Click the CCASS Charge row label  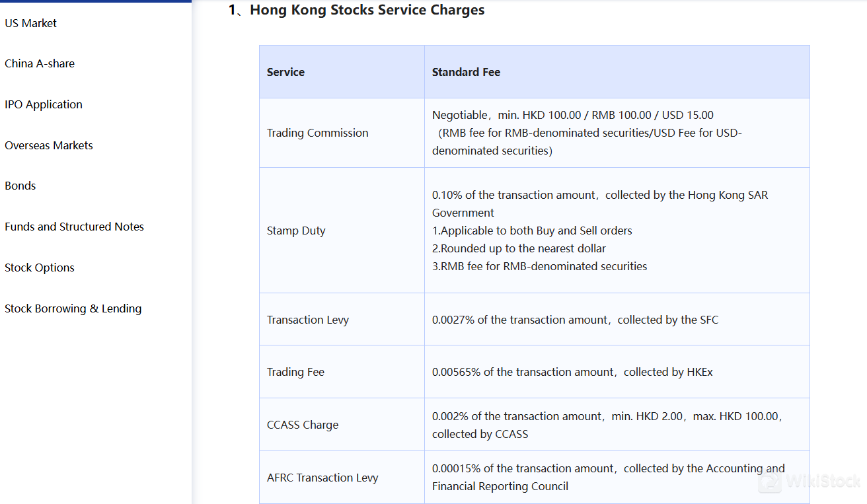(x=303, y=425)
